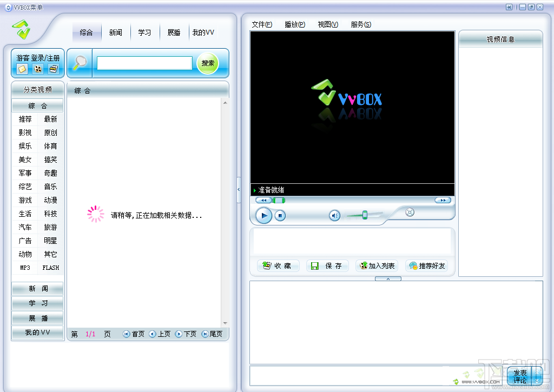This screenshot has height=392, width=554.
Task: Select the 综合 tab in the top tab bar
Action: [x=86, y=32]
